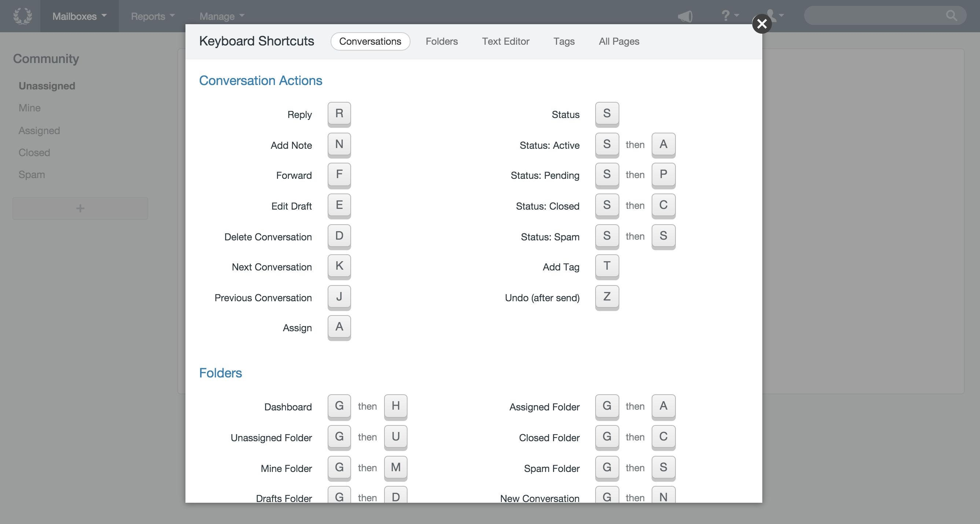Switch to the Text Editor tab

[506, 41]
